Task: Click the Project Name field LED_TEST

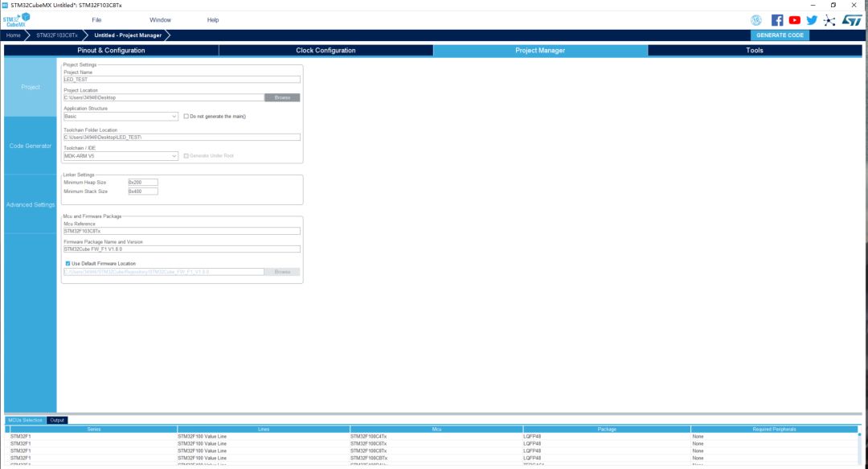Action: (182, 80)
